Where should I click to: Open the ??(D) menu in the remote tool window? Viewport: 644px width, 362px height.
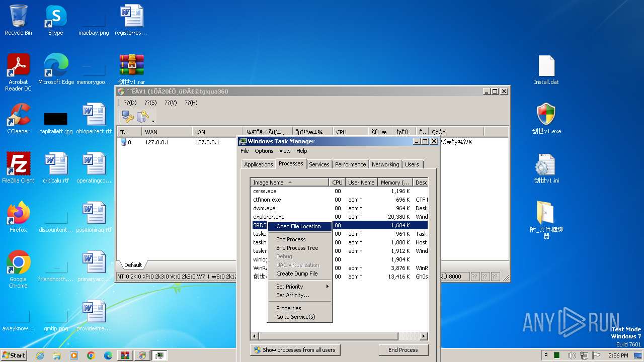pyautogui.click(x=130, y=103)
